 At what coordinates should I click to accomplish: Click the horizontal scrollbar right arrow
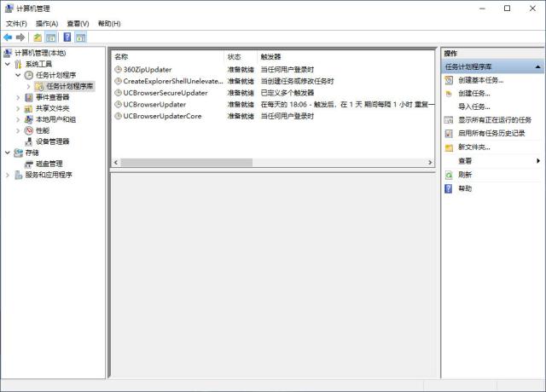(x=430, y=163)
